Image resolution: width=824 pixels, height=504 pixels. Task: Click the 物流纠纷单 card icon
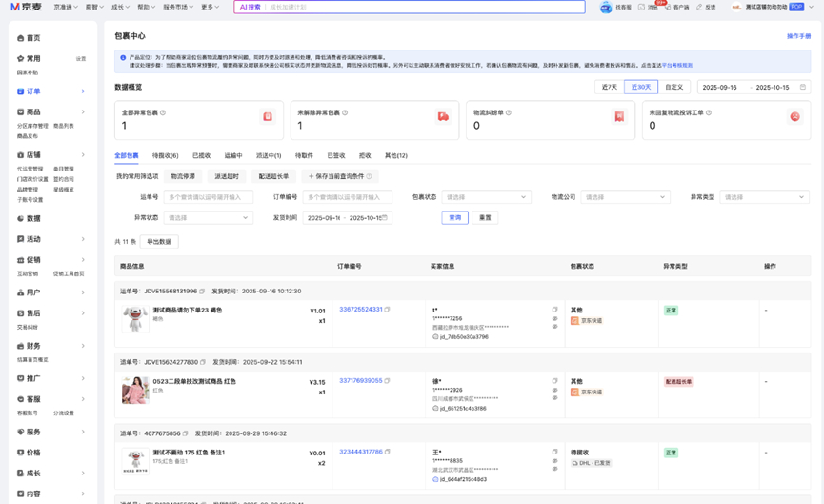(x=619, y=116)
